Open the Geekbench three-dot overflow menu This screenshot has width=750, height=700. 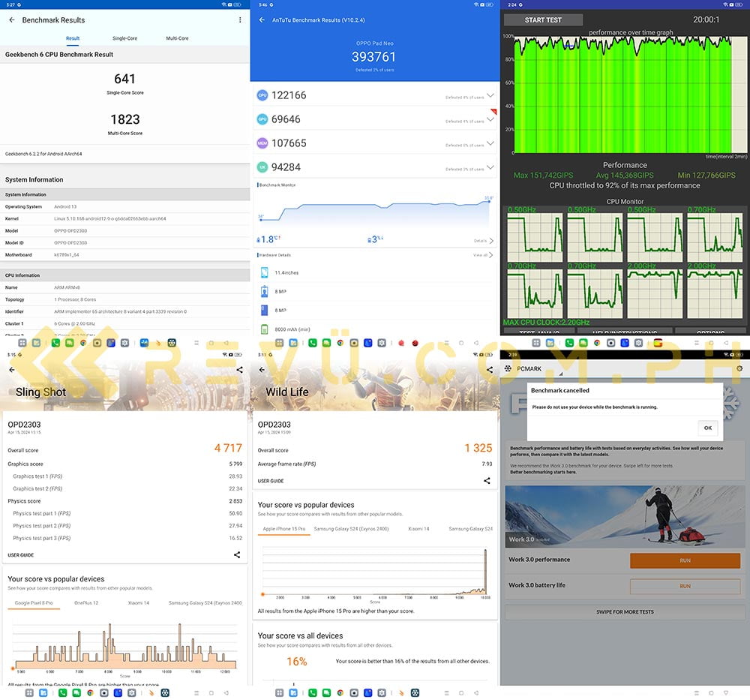point(240,20)
